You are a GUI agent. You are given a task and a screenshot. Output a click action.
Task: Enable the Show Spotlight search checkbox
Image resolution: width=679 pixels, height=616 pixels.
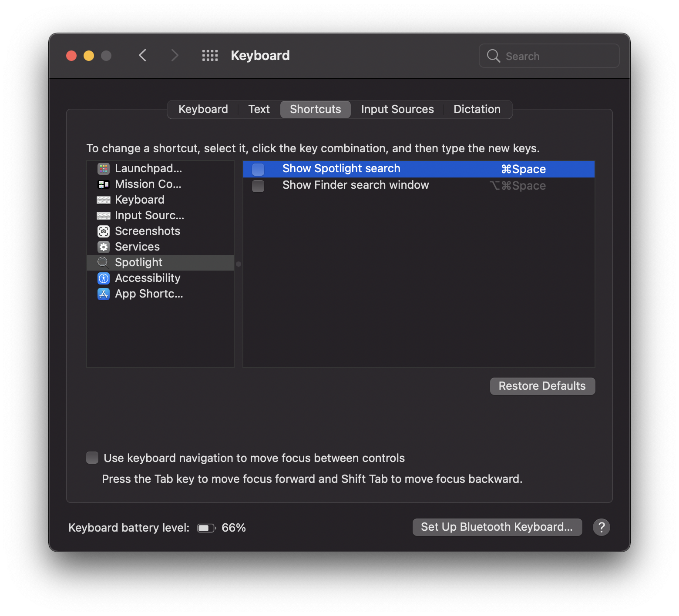[258, 169]
